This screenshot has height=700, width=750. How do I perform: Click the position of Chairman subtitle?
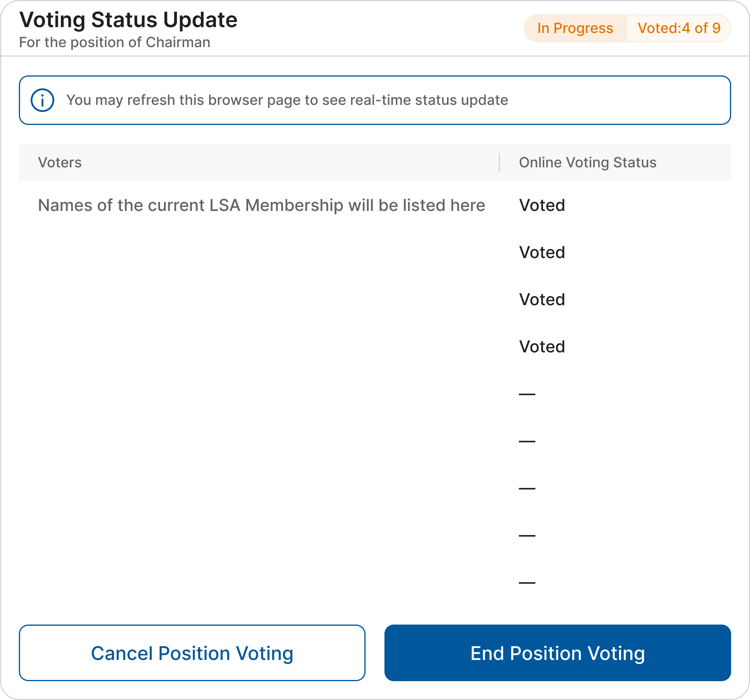tap(114, 42)
